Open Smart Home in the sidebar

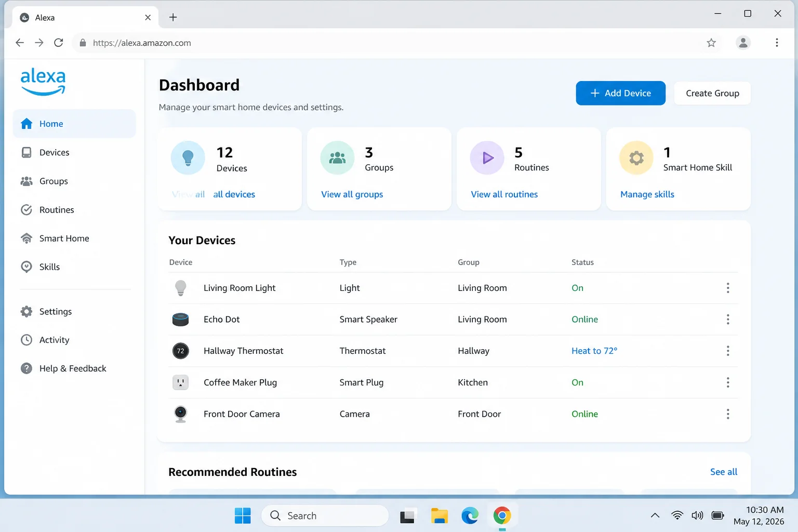[x=74, y=238]
